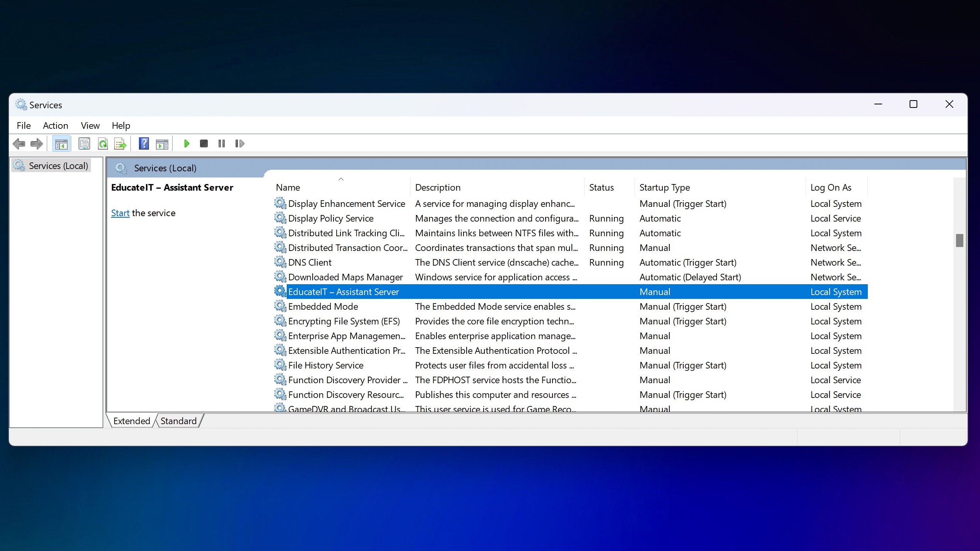Click the Stop Service toolbar icon

pyautogui.click(x=204, y=144)
